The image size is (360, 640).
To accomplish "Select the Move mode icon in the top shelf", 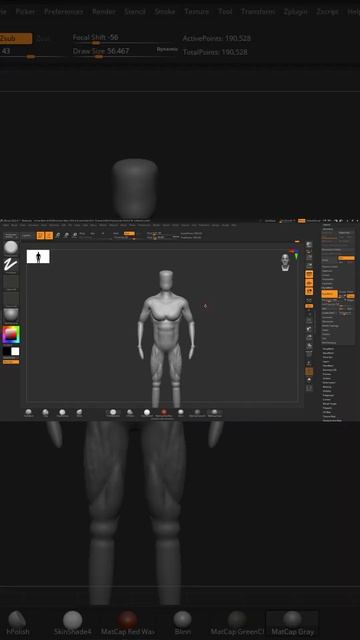I will [58, 236].
